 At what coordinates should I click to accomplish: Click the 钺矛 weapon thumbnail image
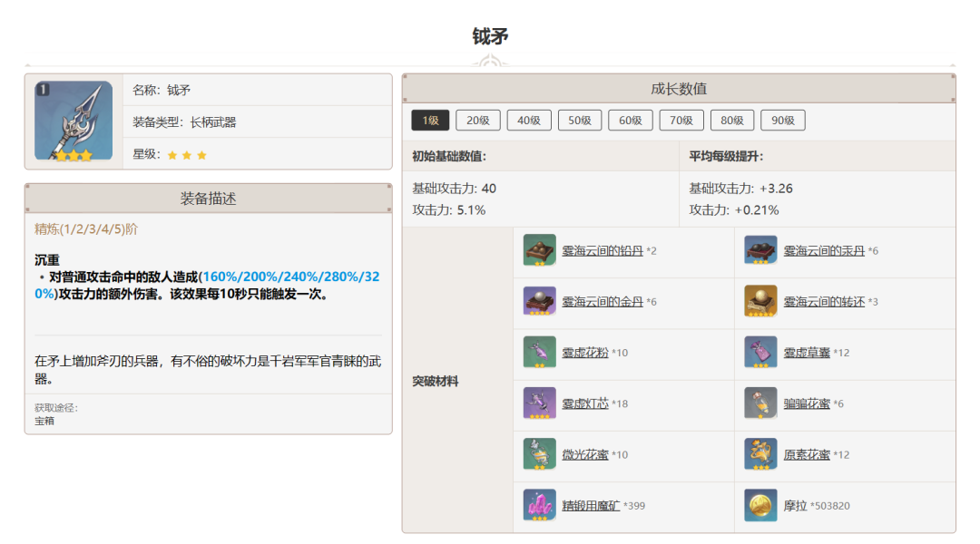tap(73, 121)
